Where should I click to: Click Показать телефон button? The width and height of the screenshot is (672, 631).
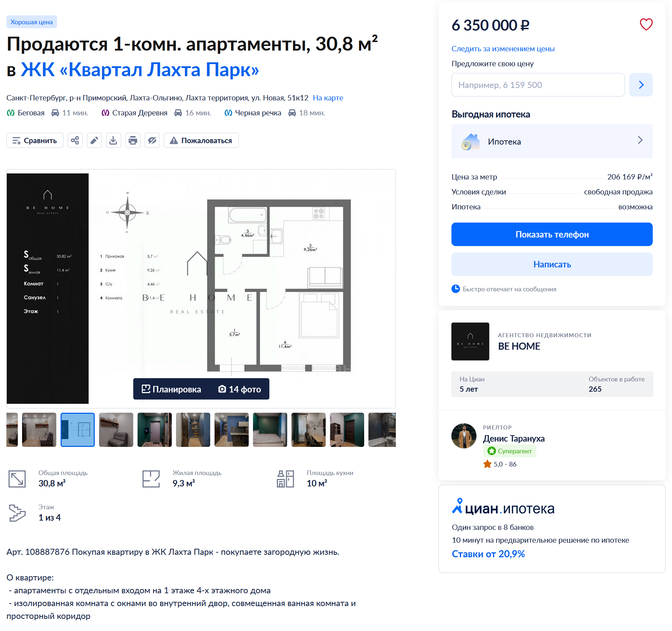552,234
